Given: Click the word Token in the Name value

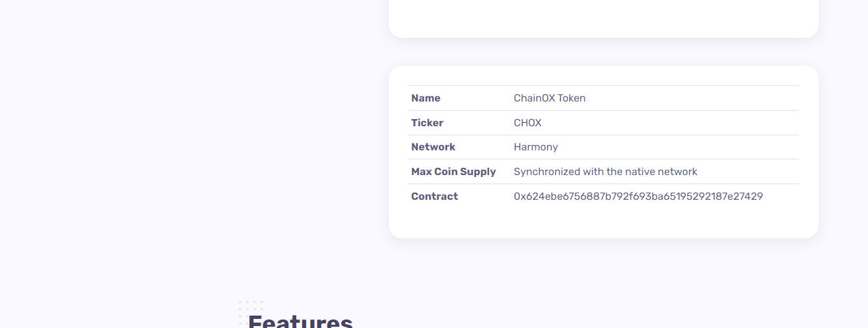Looking at the screenshot, I should pos(572,98).
